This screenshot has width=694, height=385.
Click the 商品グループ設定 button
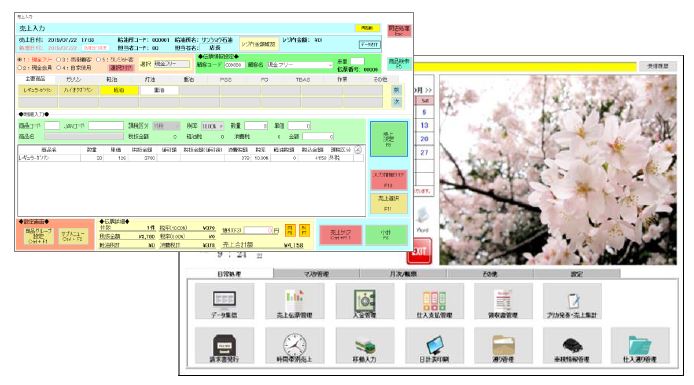tap(39, 236)
